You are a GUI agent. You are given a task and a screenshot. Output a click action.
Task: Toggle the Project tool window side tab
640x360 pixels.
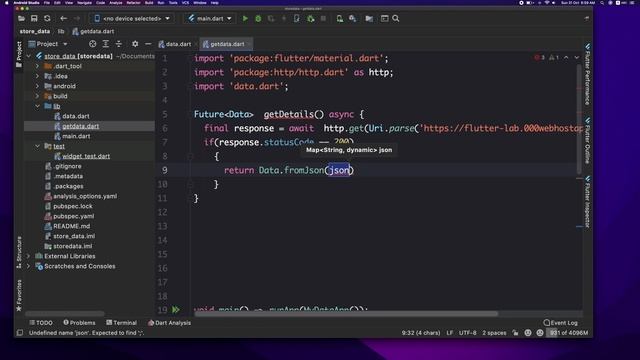click(19, 55)
